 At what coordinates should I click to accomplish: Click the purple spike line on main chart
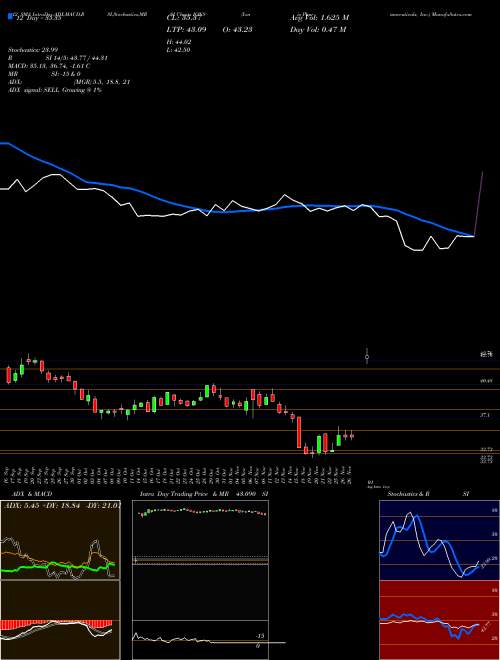479,204
